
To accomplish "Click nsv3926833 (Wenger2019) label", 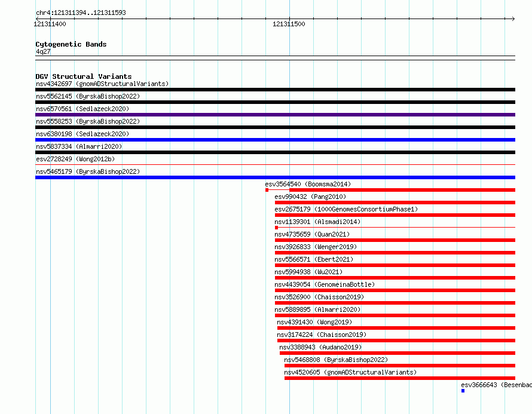I will point(316,247).
